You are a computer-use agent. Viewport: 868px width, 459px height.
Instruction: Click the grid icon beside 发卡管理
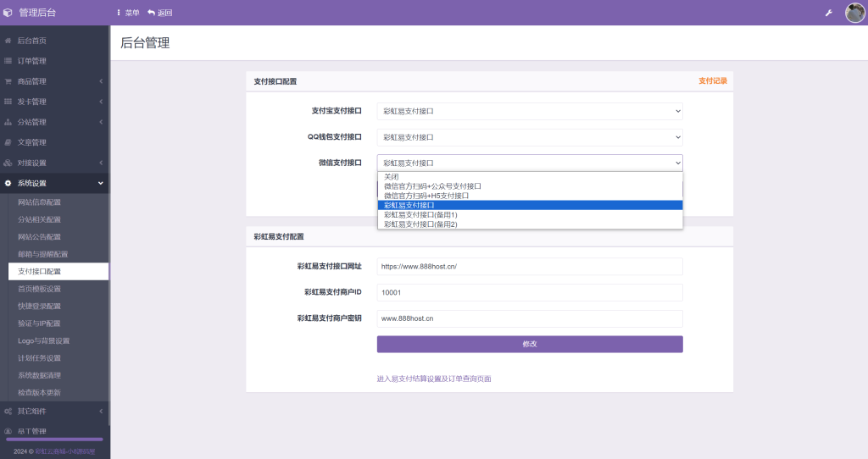(x=8, y=102)
